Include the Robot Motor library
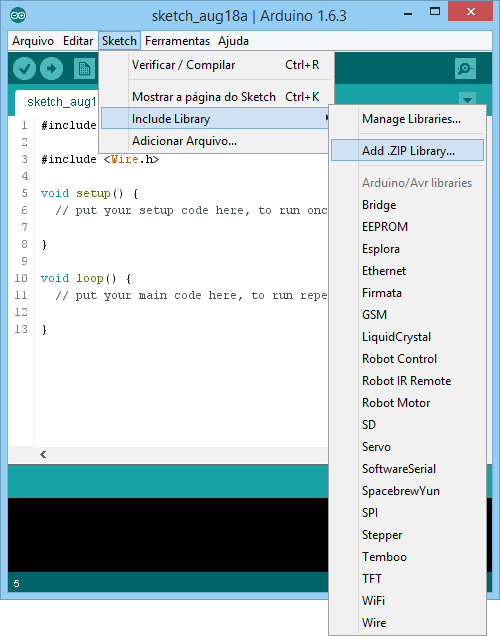Viewport: 500px width, 636px height. pyautogui.click(x=408, y=403)
